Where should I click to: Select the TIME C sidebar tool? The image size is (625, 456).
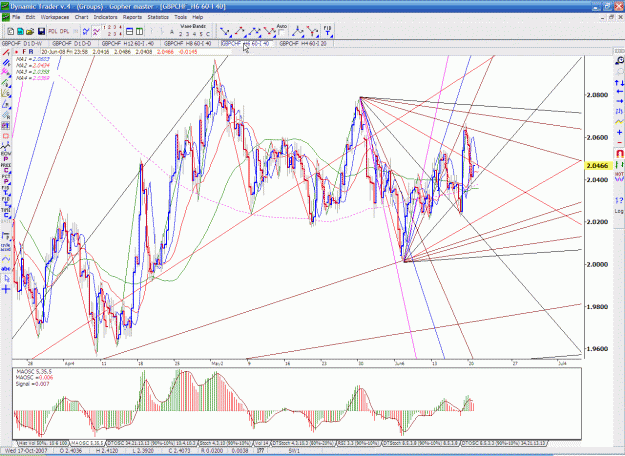click(x=6, y=212)
